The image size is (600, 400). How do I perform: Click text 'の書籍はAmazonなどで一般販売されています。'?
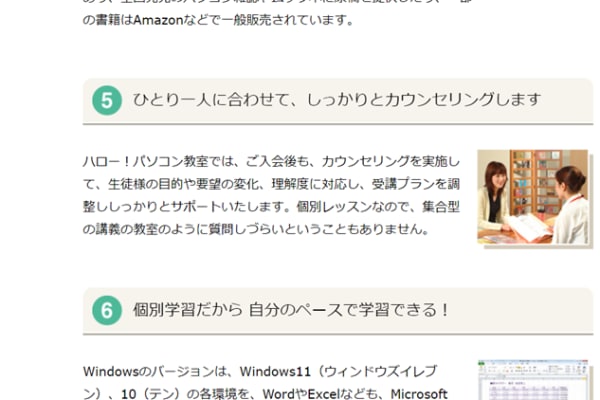(x=218, y=20)
